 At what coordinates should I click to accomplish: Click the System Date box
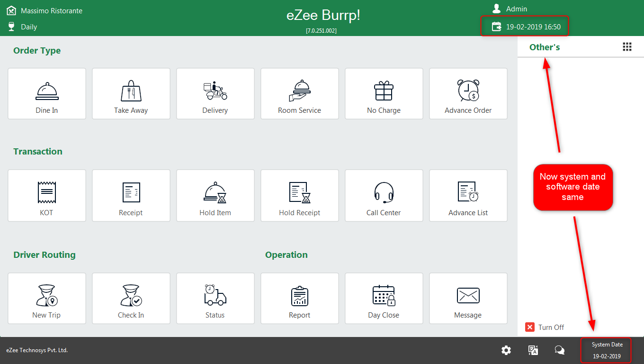point(606,350)
